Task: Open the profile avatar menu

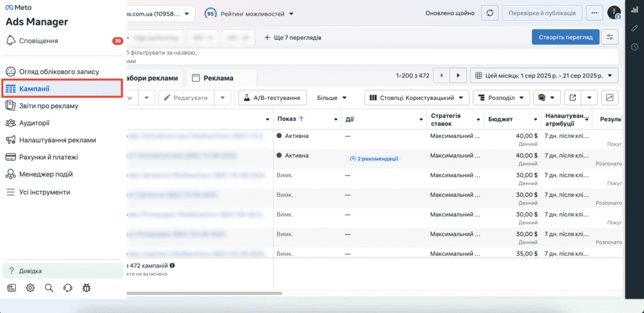Action: [614, 13]
